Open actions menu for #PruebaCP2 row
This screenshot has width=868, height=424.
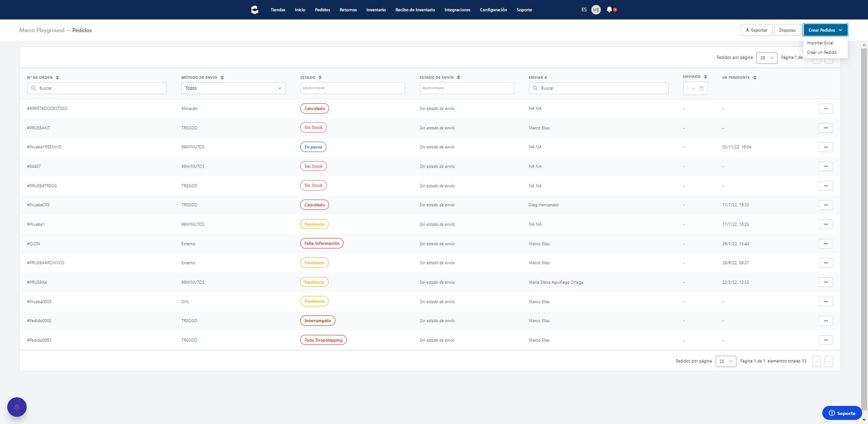(826, 205)
